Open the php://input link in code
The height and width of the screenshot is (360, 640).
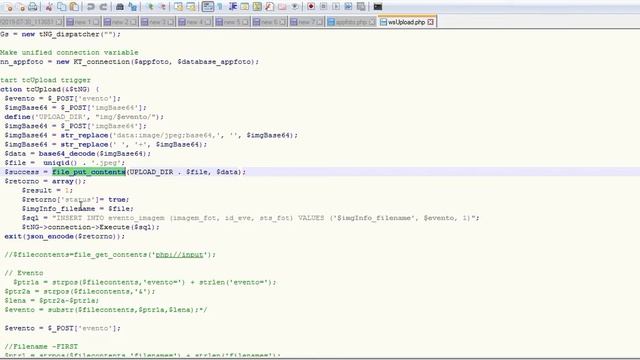(179, 255)
